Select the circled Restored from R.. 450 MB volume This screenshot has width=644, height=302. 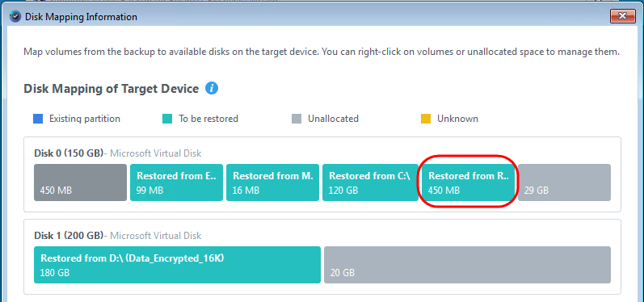point(468,182)
